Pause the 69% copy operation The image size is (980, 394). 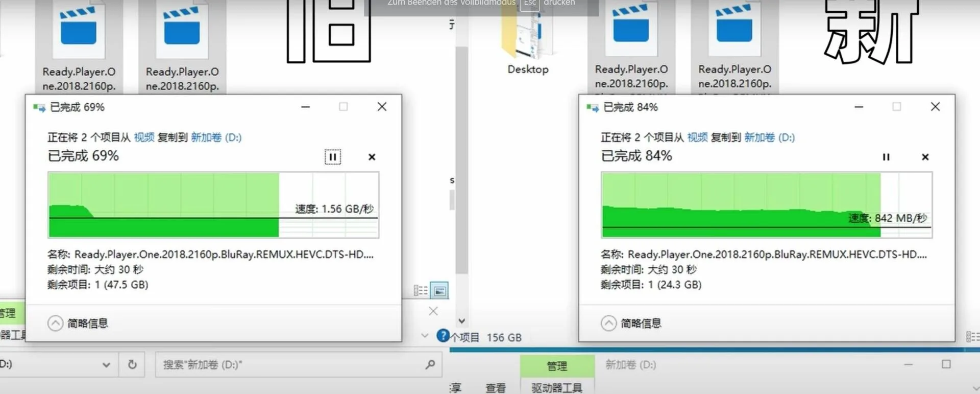(333, 157)
